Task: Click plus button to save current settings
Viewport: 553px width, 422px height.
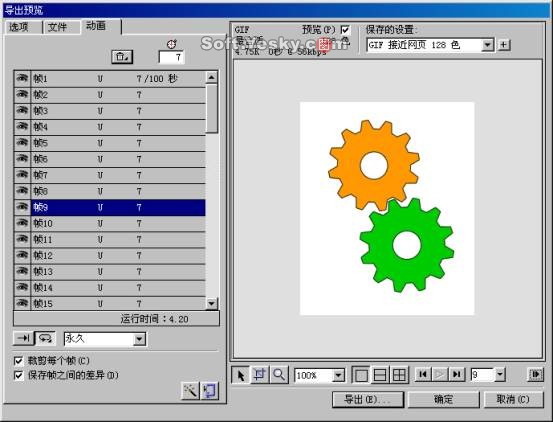Action: tap(504, 45)
